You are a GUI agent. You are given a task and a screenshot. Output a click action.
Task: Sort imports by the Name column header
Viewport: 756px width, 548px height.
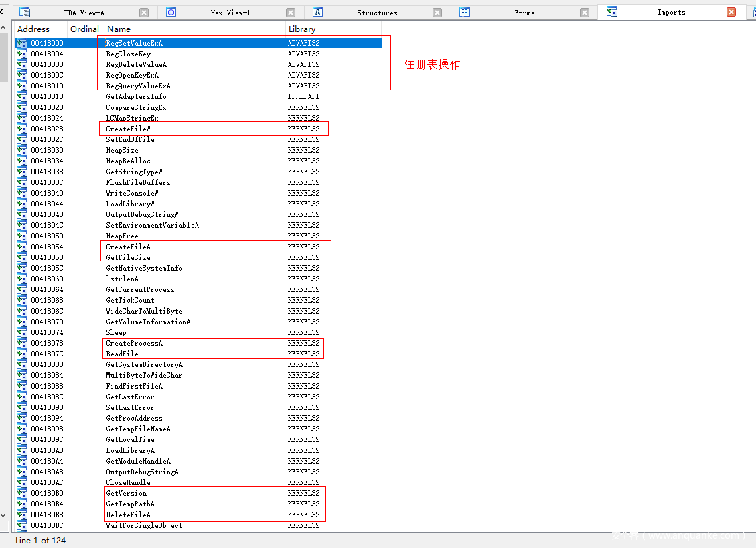pyautogui.click(x=119, y=29)
